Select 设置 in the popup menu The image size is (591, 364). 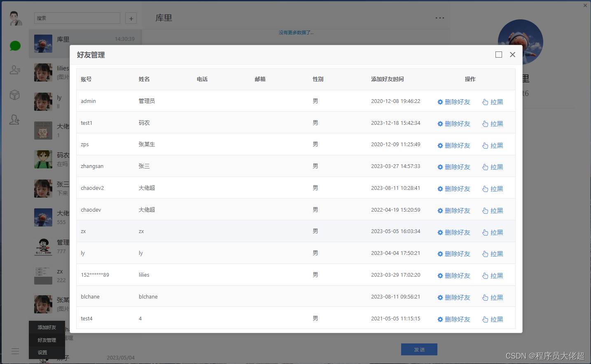tap(47, 352)
